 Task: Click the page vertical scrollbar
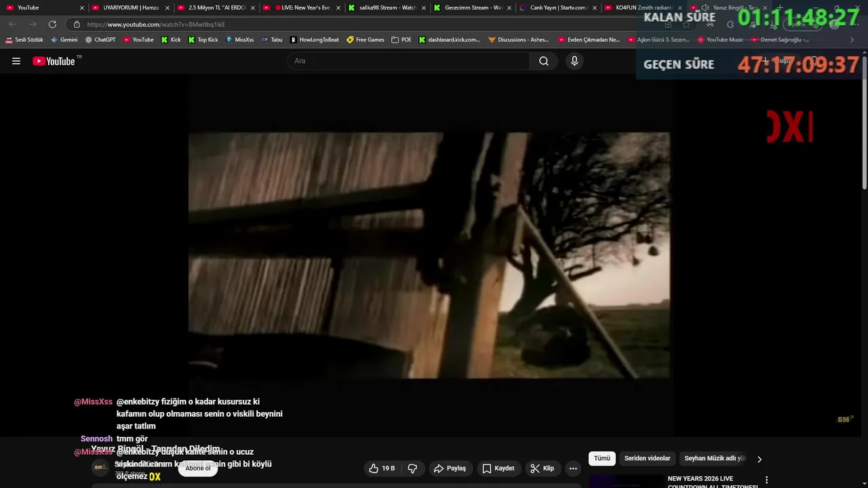[864, 122]
